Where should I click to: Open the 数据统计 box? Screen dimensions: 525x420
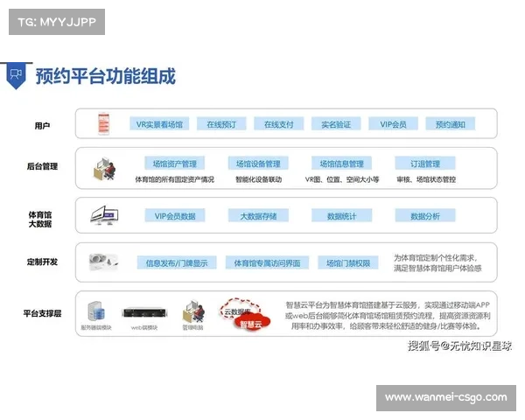point(341,216)
